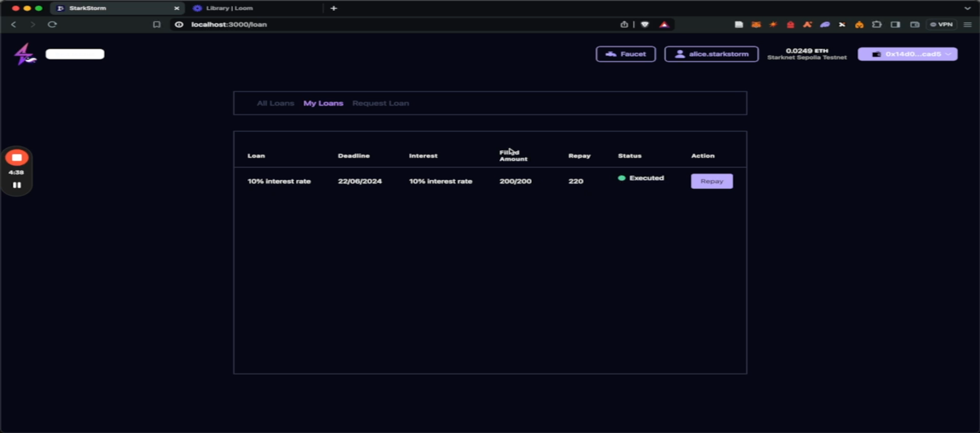Open the browser hamburger menu
This screenshot has height=433, width=980.
pyautogui.click(x=967, y=25)
